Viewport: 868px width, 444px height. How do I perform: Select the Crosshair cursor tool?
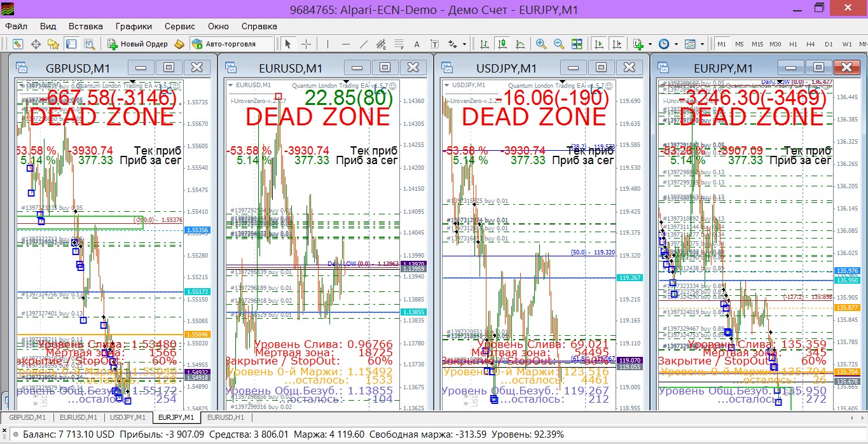(x=306, y=44)
